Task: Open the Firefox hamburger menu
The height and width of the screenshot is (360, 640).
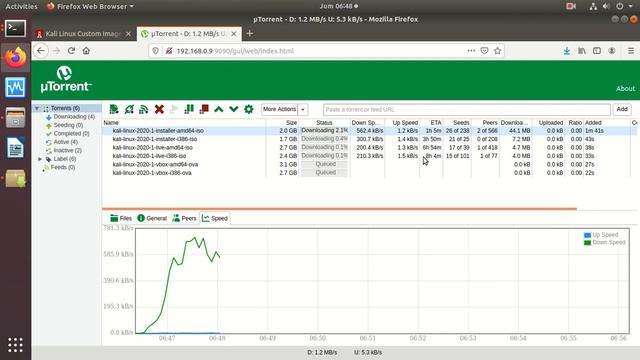Action: (631, 51)
